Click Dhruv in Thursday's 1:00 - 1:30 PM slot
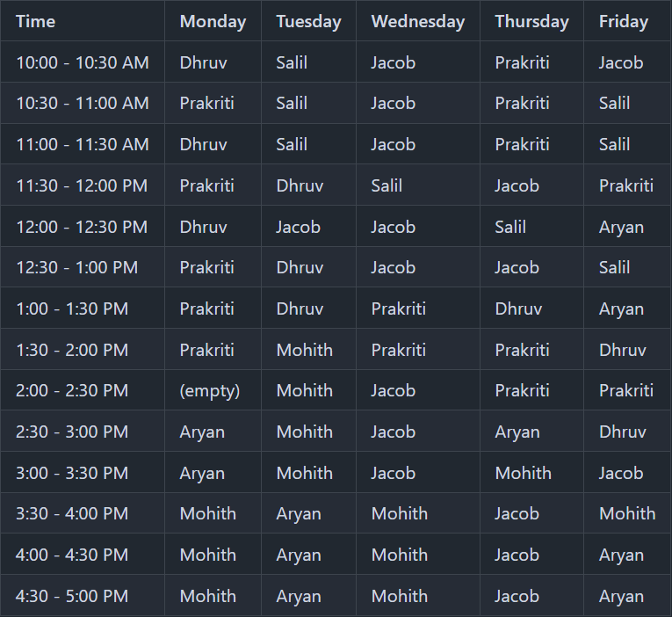Screen dimensions: 672x617 click(518, 308)
